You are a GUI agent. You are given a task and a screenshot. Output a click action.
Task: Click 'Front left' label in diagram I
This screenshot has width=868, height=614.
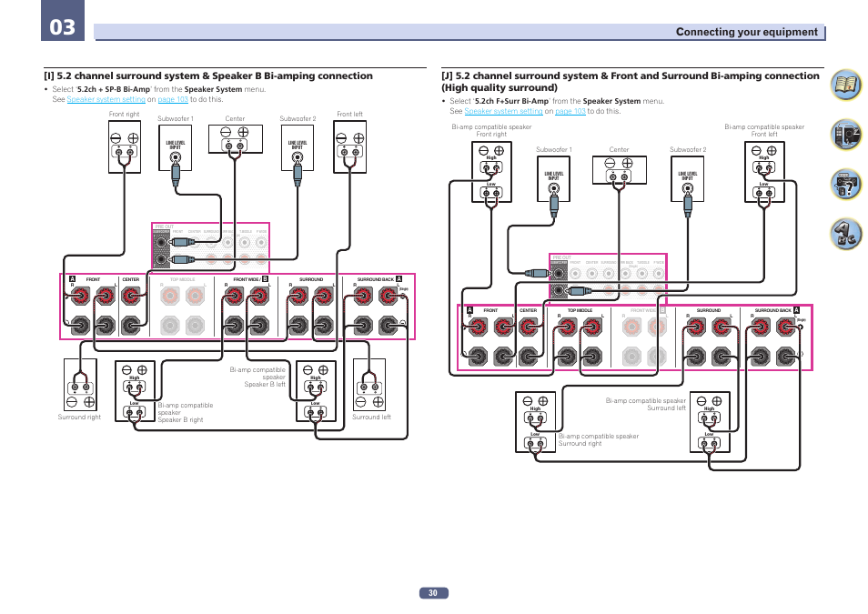click(x=350, y=114)
